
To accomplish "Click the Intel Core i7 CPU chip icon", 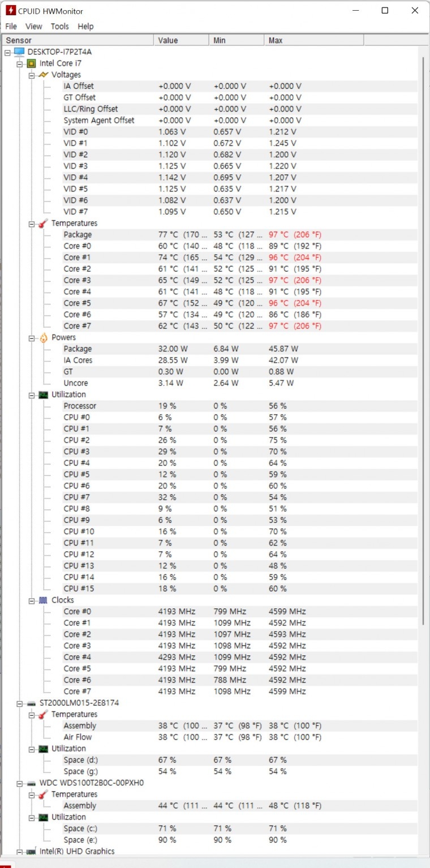I will [x=31, y=63].
